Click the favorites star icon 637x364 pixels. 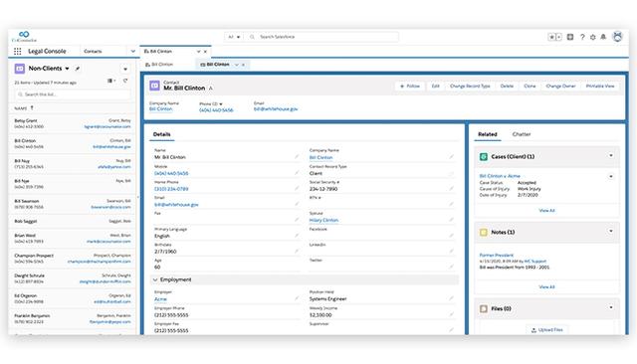(x=551, y=37)
